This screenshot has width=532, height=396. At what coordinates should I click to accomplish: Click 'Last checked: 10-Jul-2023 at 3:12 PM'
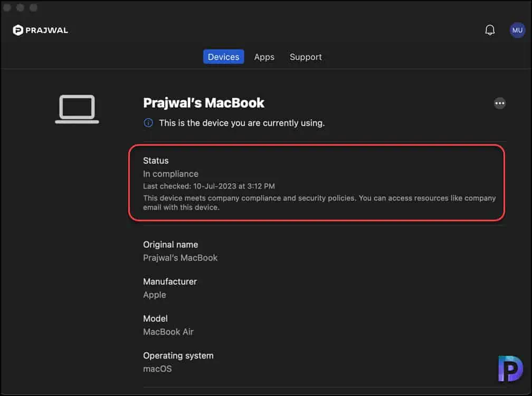coord(208,186)
